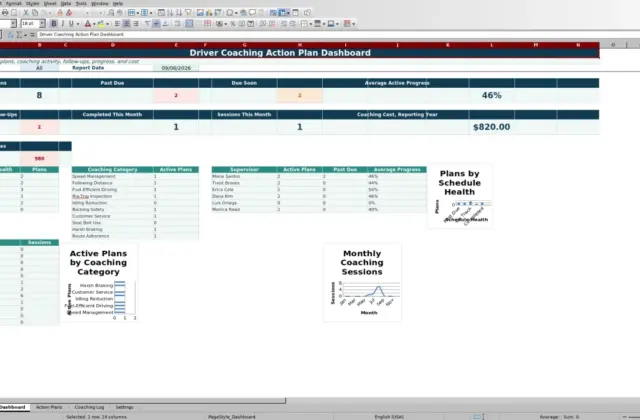Align cell contents to top
This screenshot has width=640, height=420.
tap(147, 24)
